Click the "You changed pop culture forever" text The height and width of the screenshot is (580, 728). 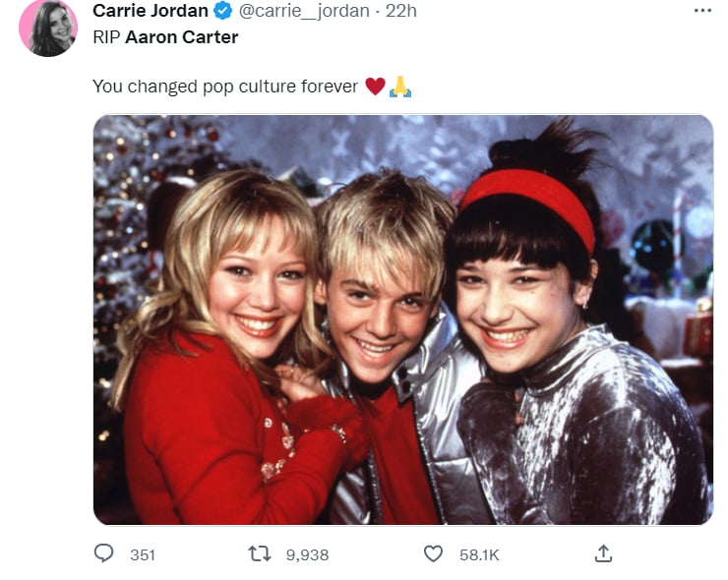[x=225, y=87]
